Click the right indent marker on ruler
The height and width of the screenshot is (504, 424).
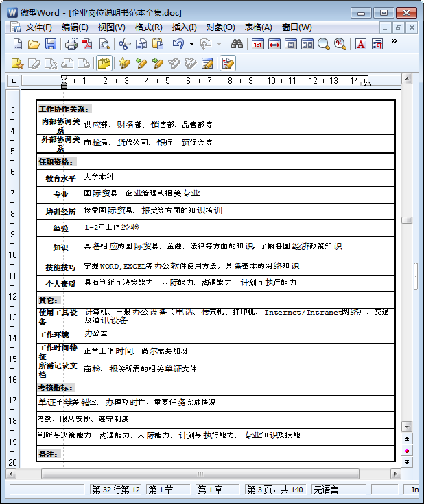coord(368,84)
